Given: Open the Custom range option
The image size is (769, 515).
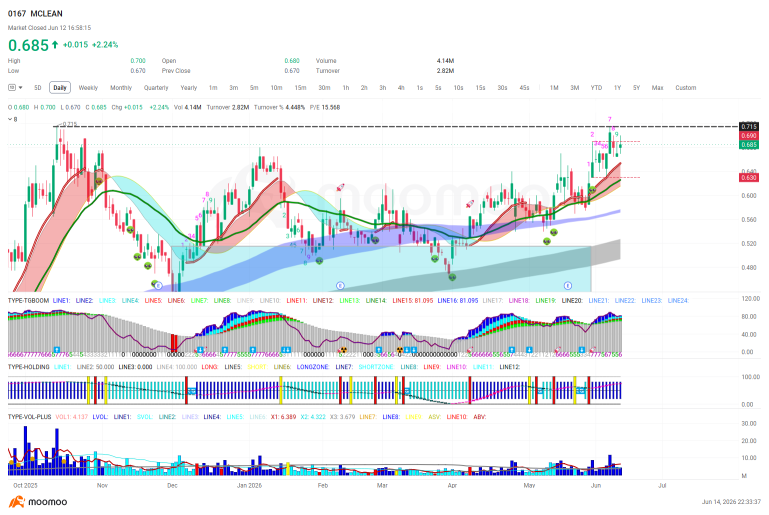Looking at the screenshot, I should 686,88.
